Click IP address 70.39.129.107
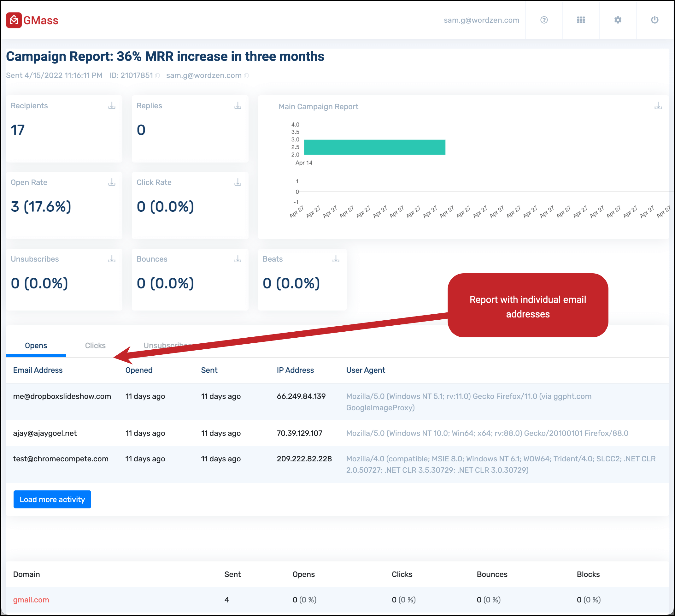Viewport: 675px width, 616px height. (299, 433)
